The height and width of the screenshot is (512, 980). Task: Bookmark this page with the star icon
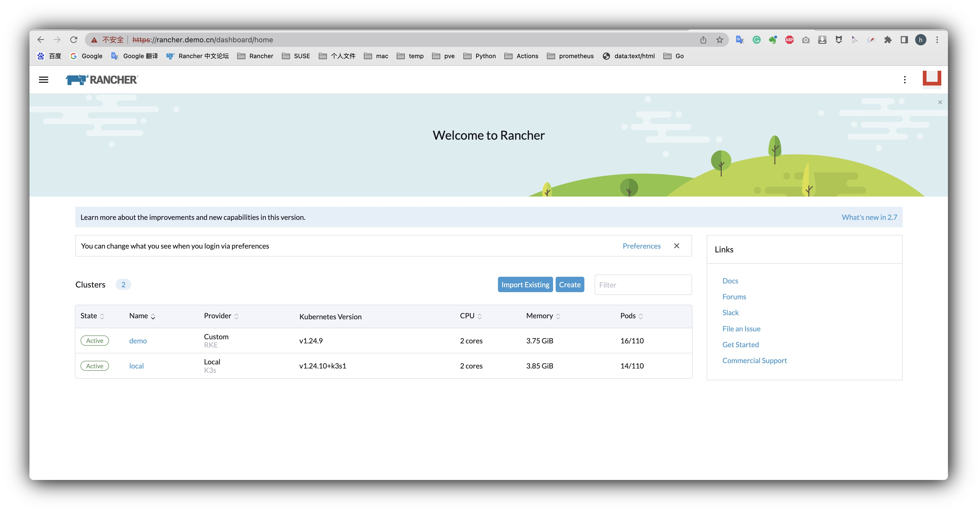(x=719, y=40)
